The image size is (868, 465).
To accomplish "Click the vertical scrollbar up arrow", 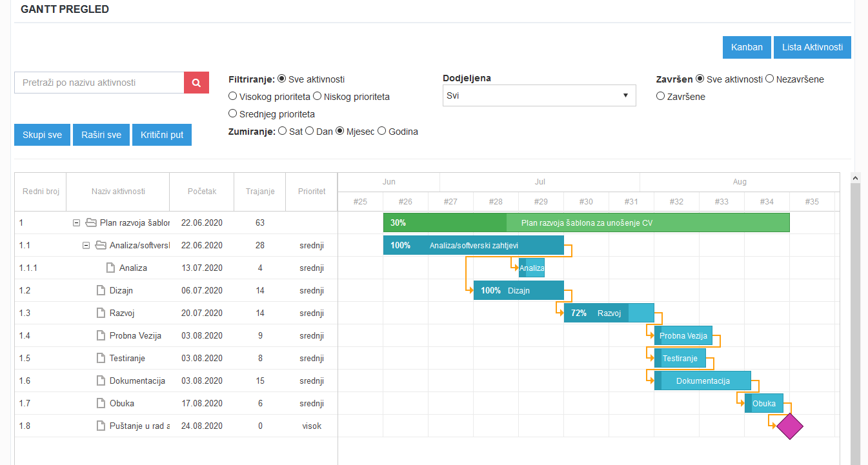I will tap(856, 177).
